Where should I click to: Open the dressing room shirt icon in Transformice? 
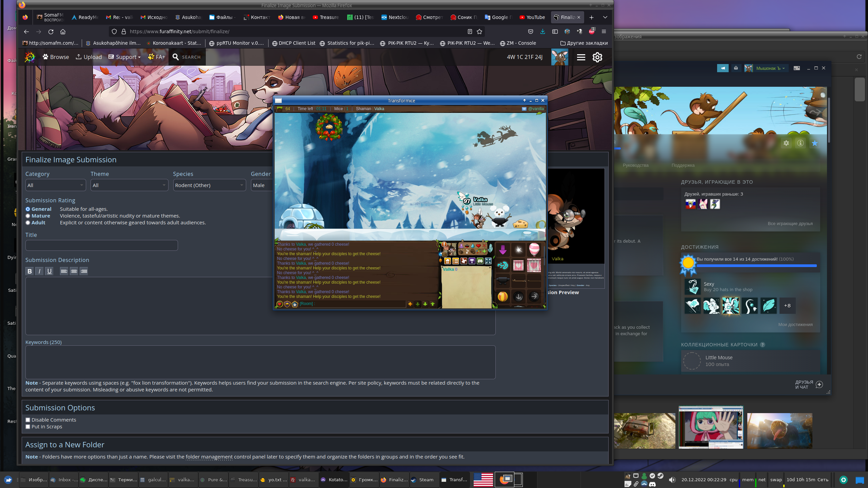(464, 261)
